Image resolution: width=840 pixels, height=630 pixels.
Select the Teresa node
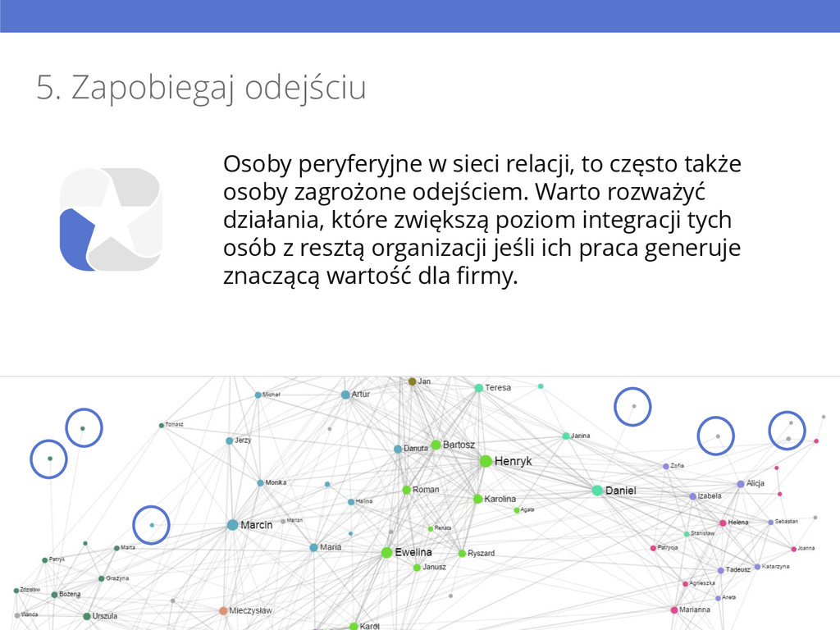tap(479, 388)
